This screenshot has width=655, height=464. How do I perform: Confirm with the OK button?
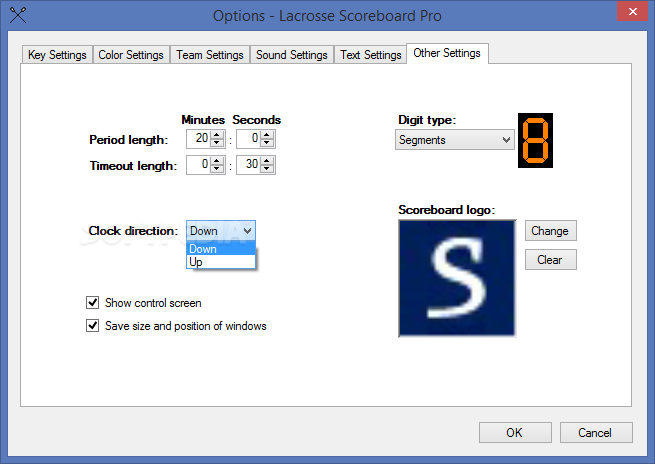(x=515, y=432)
